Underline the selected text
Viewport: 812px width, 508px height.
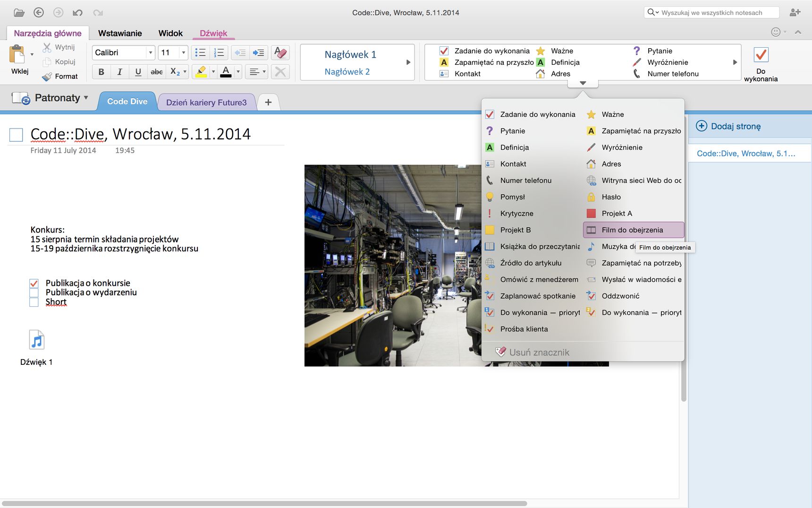click(x=138, y=72)
